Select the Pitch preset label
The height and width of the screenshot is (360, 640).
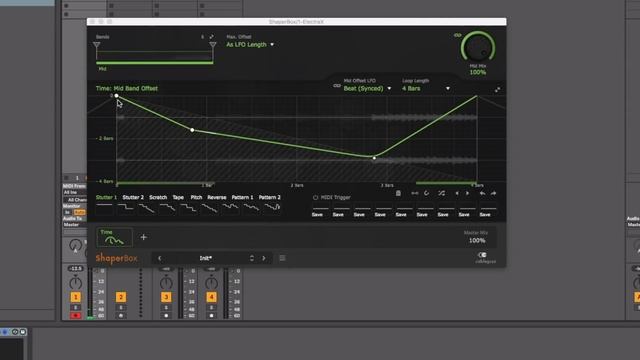coord(196,198)
